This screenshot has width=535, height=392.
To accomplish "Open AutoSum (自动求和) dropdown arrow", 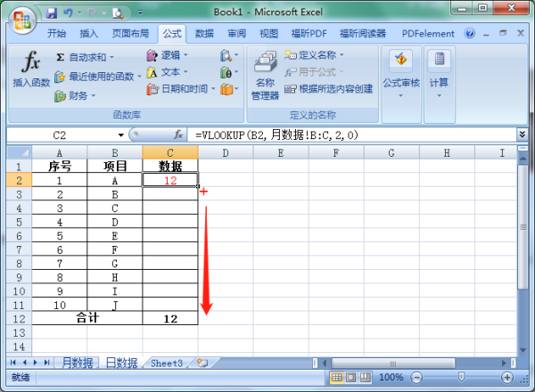I will (x=111, y=57).
